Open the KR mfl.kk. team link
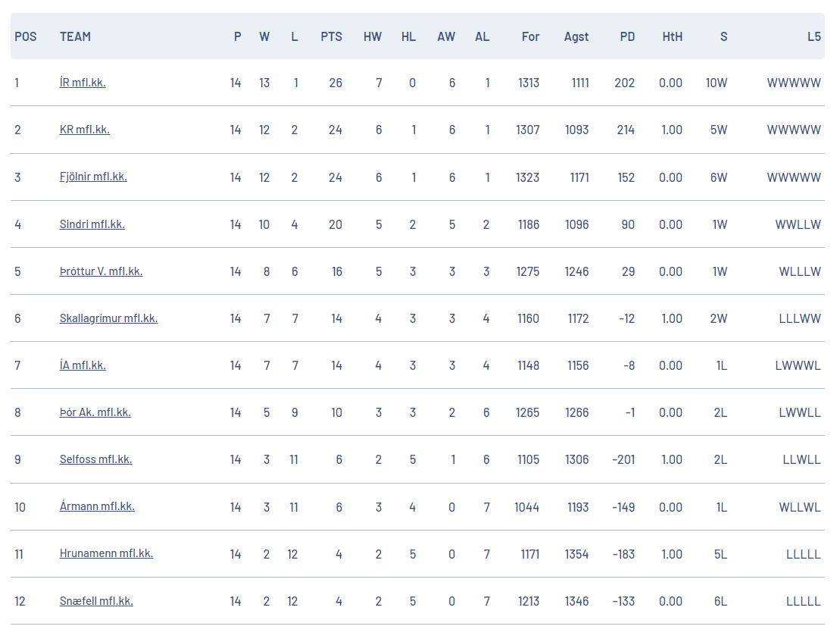Viewport: 840px width, 642px height. [85, 130]
